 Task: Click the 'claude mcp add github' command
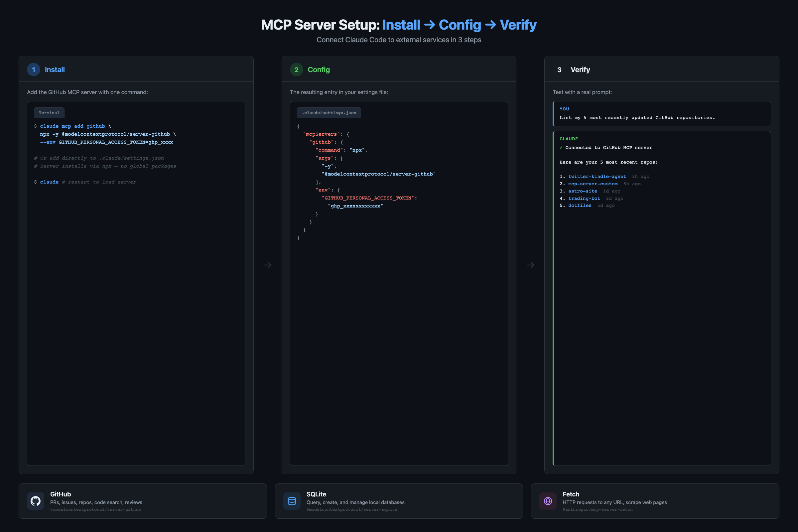pos(72,126)
